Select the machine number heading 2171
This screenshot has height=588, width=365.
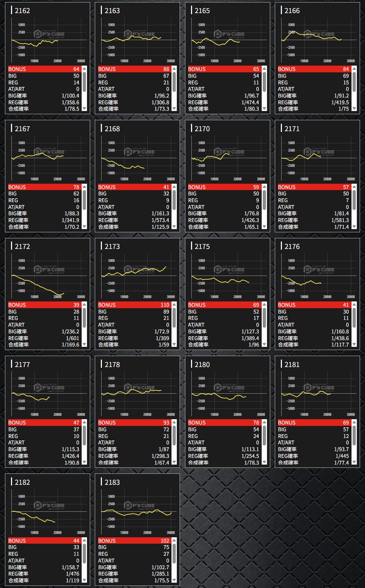pyautogui.click(x=292, y=129)
